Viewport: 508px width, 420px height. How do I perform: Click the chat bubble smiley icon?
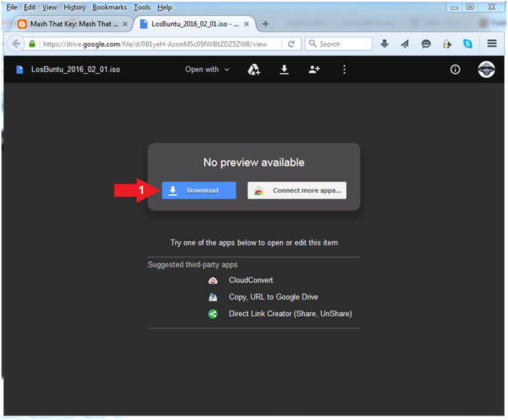pyautogui.click(x=426, y=44)
